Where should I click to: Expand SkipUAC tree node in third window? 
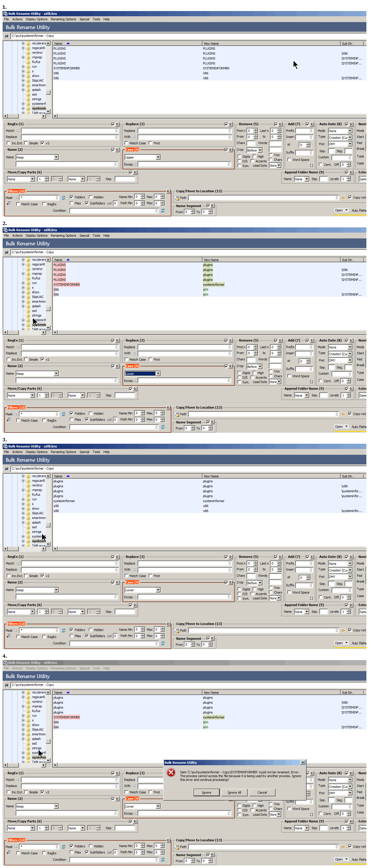pyautogui.click(x=23, y=513)
